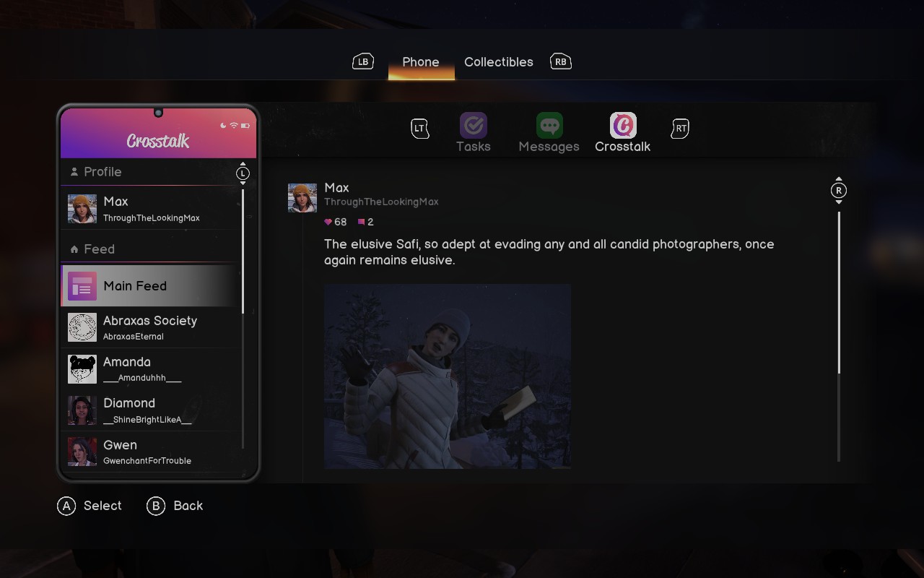The image size is (924, 578).
Task: Click Diamond's avatar in the feed list
Action: [x=82, y=410]
